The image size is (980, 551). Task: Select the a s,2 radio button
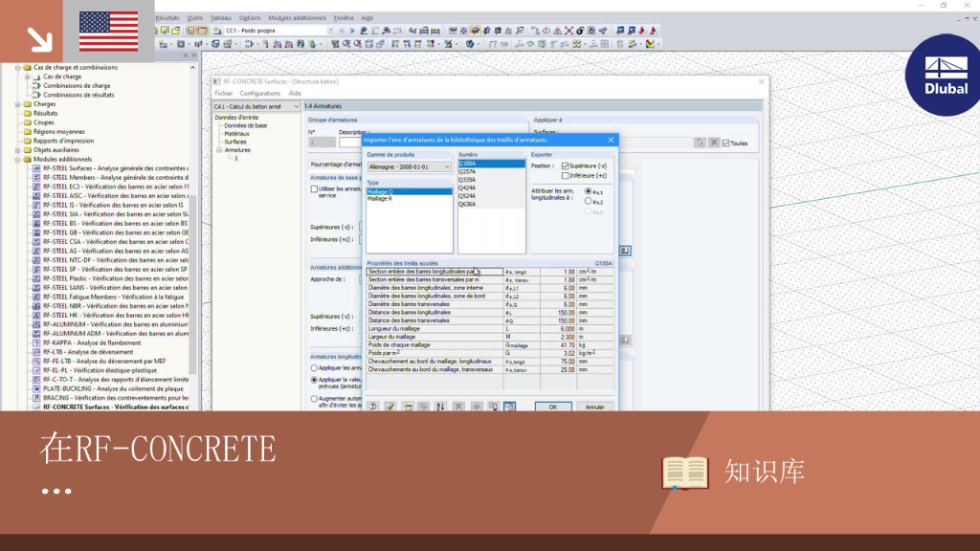(x=589, y=201)
